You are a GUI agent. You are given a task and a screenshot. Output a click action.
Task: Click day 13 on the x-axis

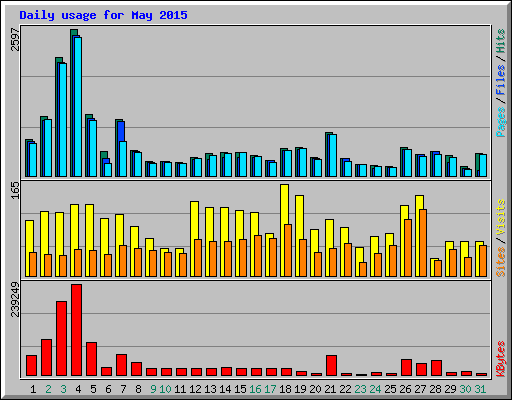pos(210,389)
